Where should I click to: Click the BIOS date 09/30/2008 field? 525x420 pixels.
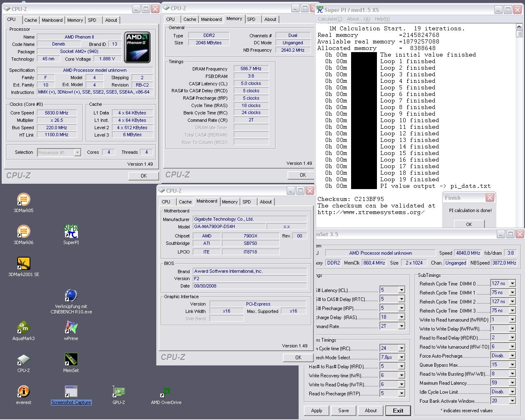point(250,286)
